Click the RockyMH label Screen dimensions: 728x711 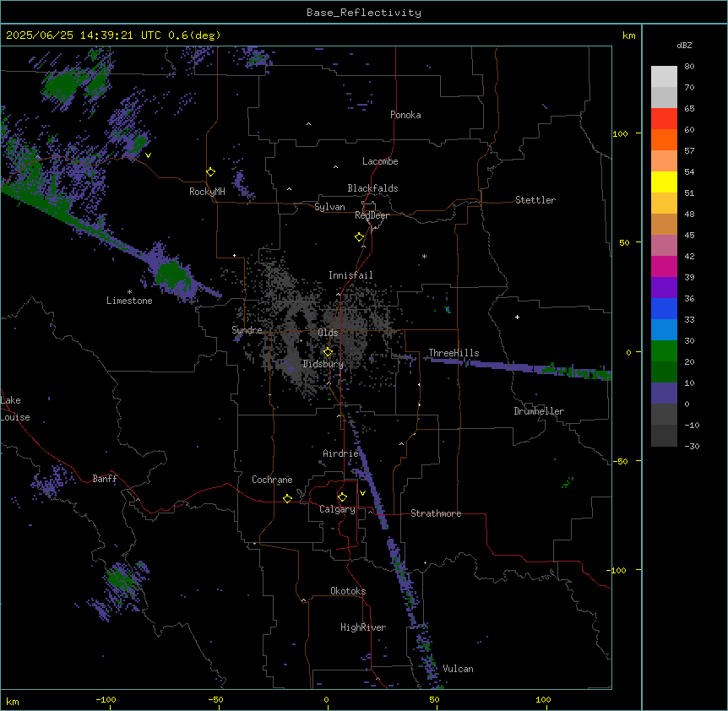tap(207, 192)
